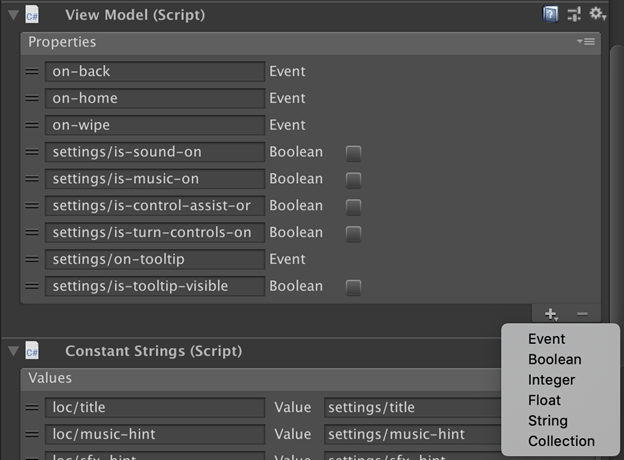Click the plus button to add property
This screenshot has height=460, width=624.
[x=551, y=314]
